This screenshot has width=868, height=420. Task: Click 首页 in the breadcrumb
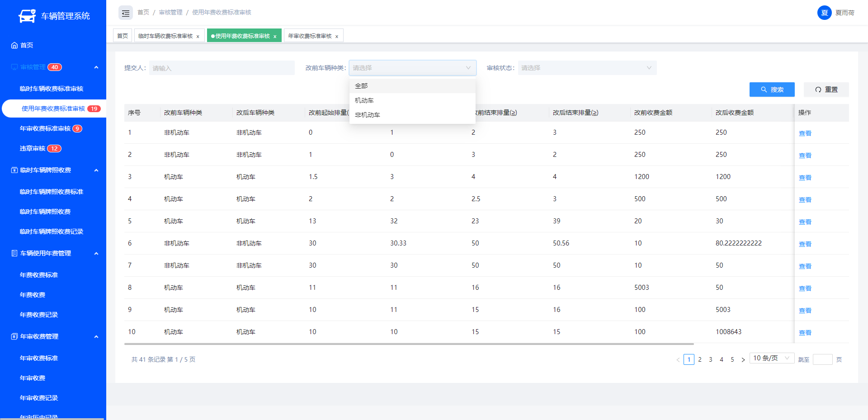143,12
